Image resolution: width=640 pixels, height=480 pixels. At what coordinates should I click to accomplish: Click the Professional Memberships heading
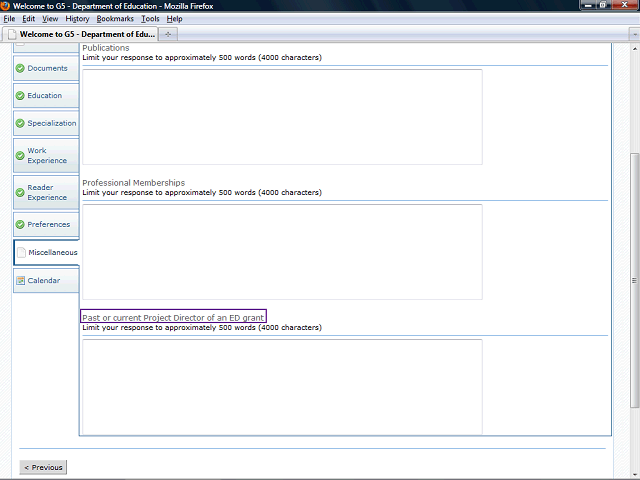[133, 183]
